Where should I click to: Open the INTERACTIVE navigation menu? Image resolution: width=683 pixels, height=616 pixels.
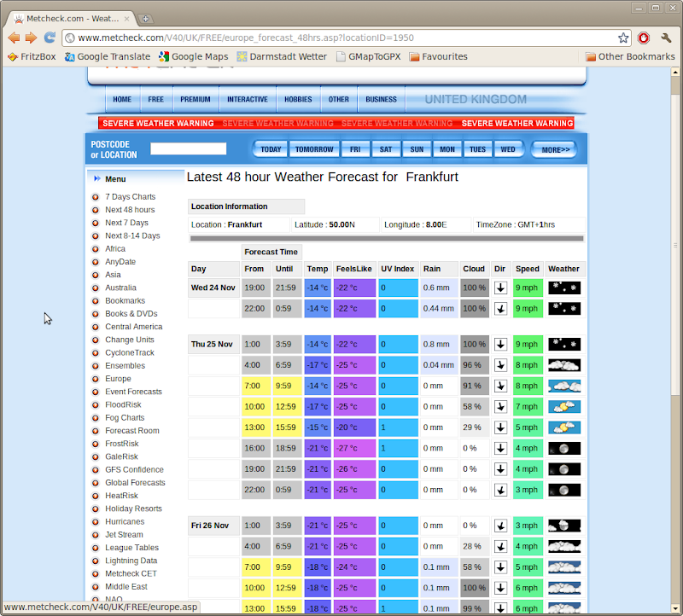point(247,99)
